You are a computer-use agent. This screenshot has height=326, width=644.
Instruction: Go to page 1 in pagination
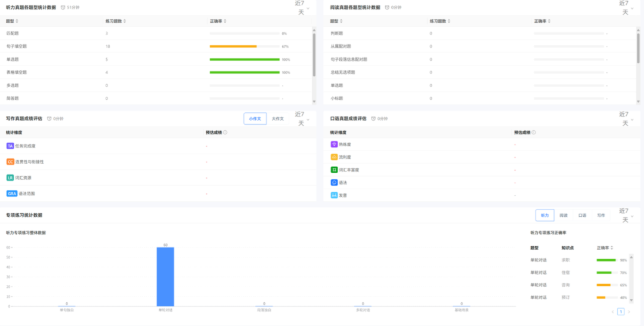tap(621, 312)
